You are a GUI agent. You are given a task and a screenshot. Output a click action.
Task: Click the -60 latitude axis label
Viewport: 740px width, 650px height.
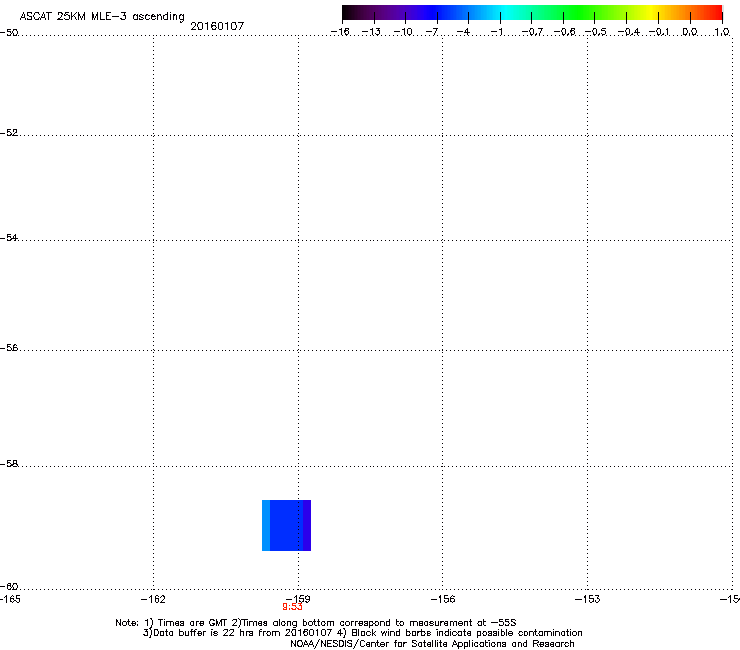[9, 587]
